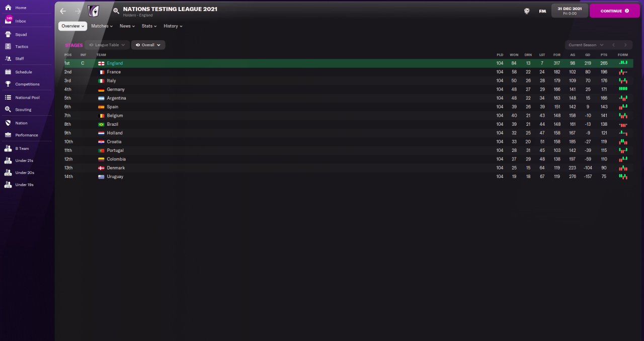The image size is (644, 341).
Task: Sort the table by PTS column
Action: [604, 54]
